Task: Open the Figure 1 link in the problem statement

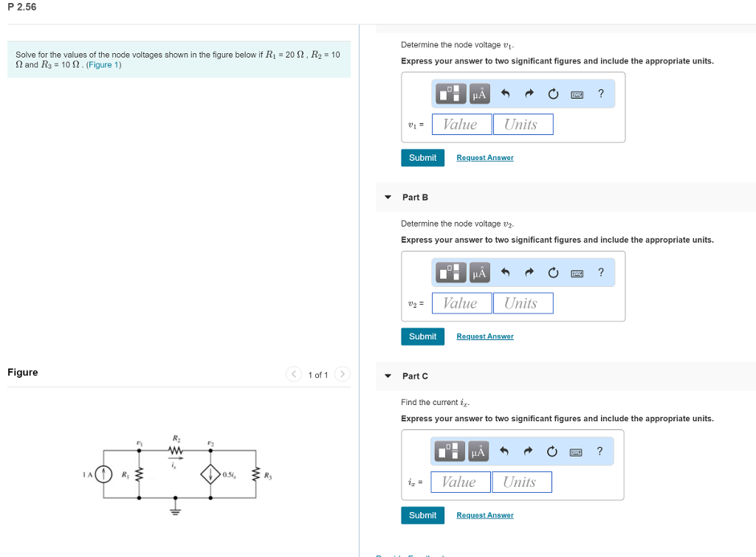Action: [x=103, y=64]
